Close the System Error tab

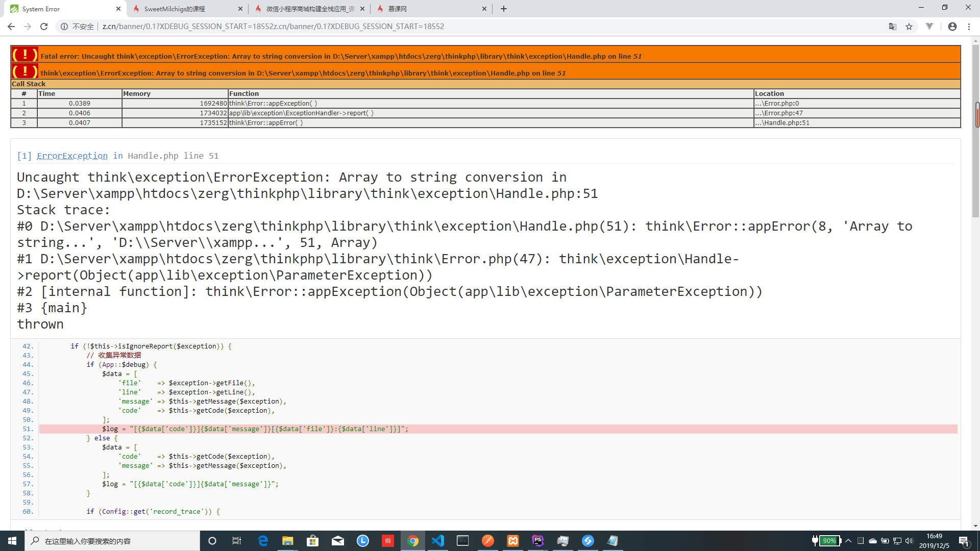[x=118, y=9]
